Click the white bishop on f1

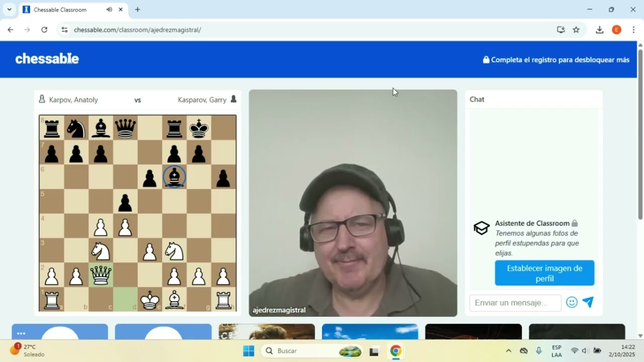175,300
